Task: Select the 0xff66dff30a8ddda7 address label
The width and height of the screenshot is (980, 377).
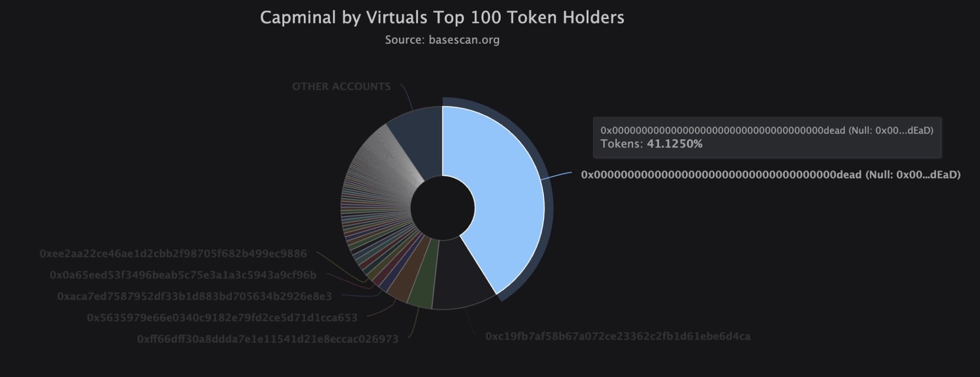Action: [268, 339]
